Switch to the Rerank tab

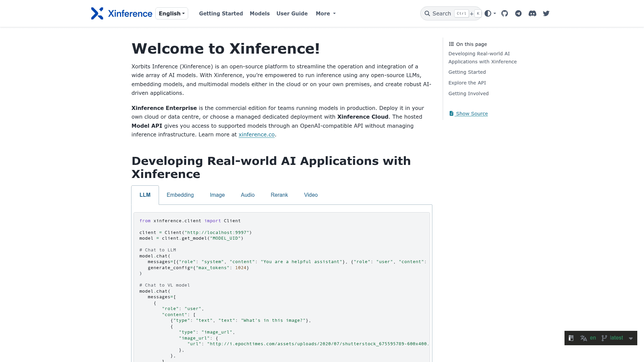click(279, 195)
